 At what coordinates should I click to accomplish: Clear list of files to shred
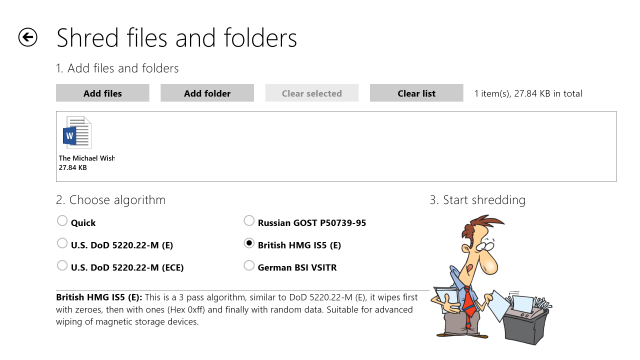[416, 93]
